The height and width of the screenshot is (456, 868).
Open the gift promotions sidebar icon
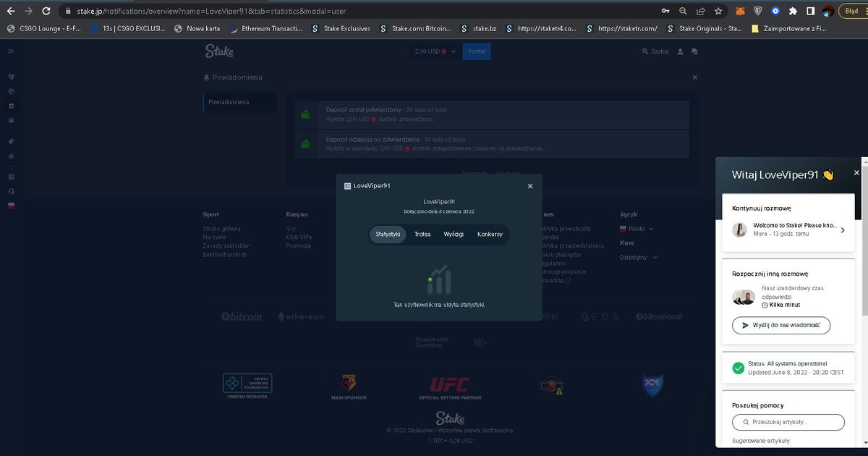(11, 106)
